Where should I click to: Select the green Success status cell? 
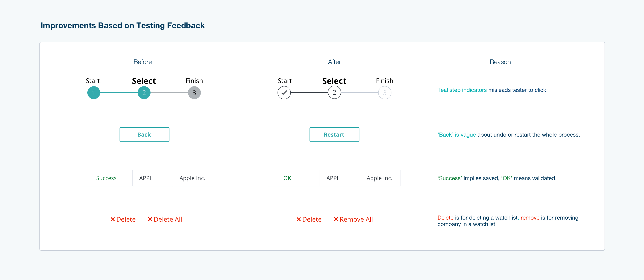(x=106, y=178)
